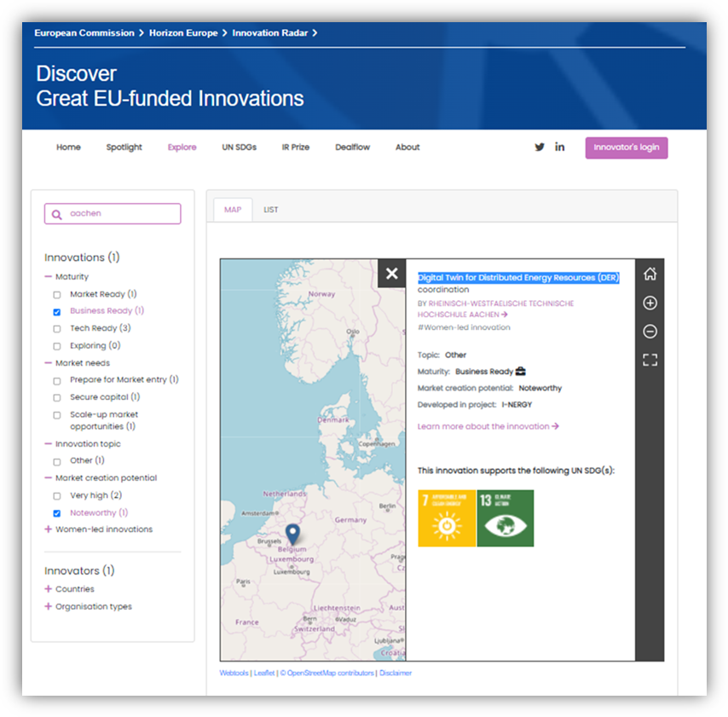Check the Exploring checkbox
728x717 pixels.
pyautogui.click(x=56, y=346)
